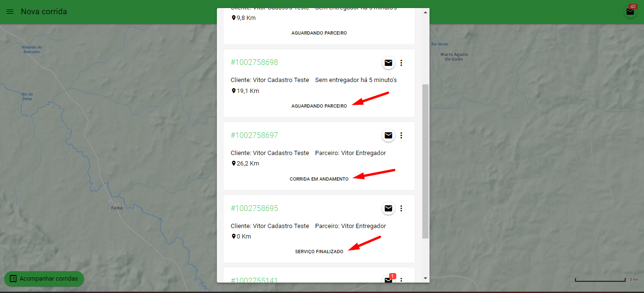Click the 19,1 Km location pin icon
This screenshot has height=293, width=644.
coord(233,91)
